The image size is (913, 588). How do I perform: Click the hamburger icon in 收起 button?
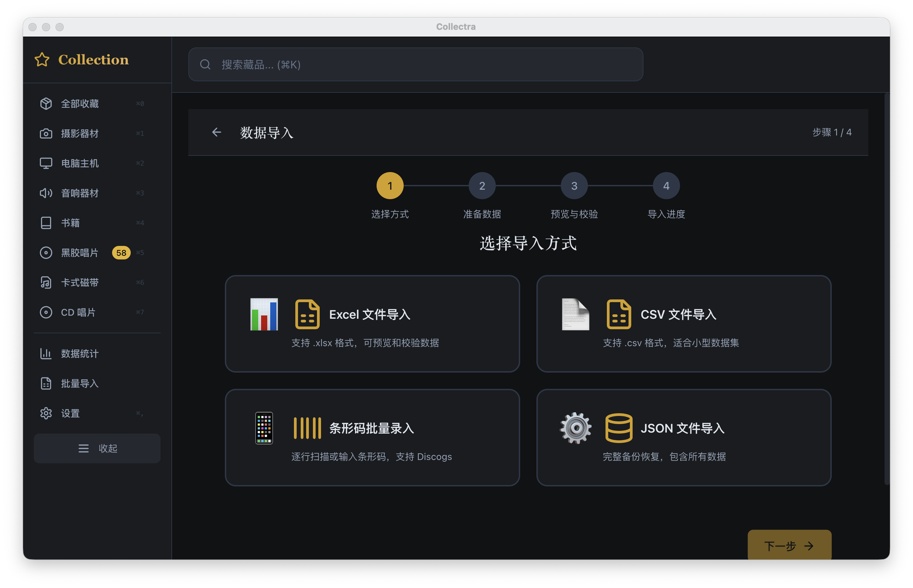83,448
